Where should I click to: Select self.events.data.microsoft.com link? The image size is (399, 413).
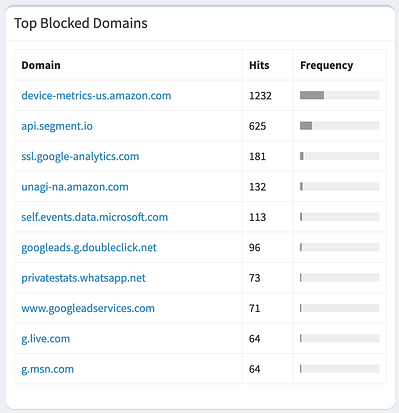(95, 217)
